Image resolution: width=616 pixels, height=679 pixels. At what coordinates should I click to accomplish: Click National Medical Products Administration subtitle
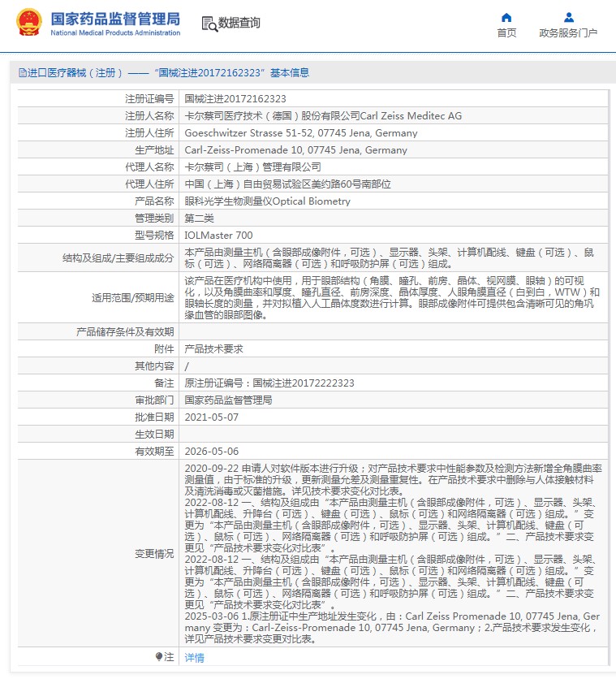pyautogui.click(x=115, y=33)
